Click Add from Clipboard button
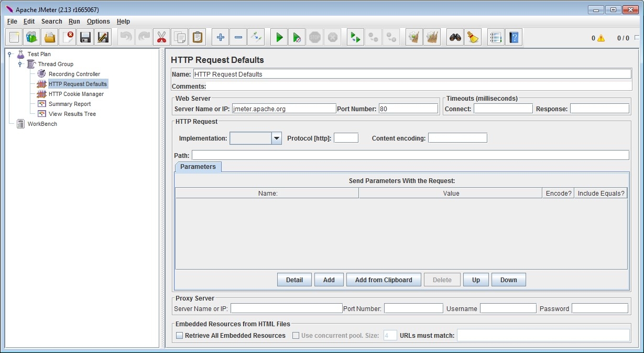Viewport: 644px width, 353px height. 384,280
